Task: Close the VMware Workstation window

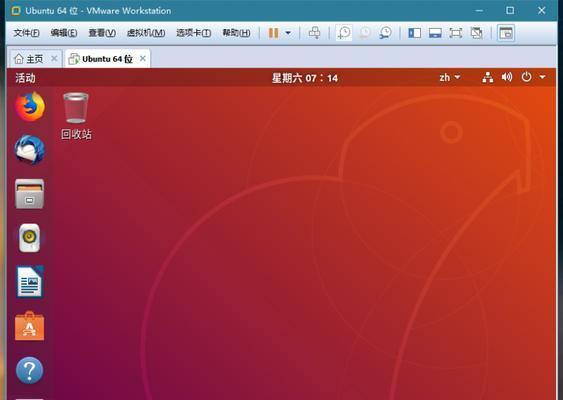Action: click(541, 11)
